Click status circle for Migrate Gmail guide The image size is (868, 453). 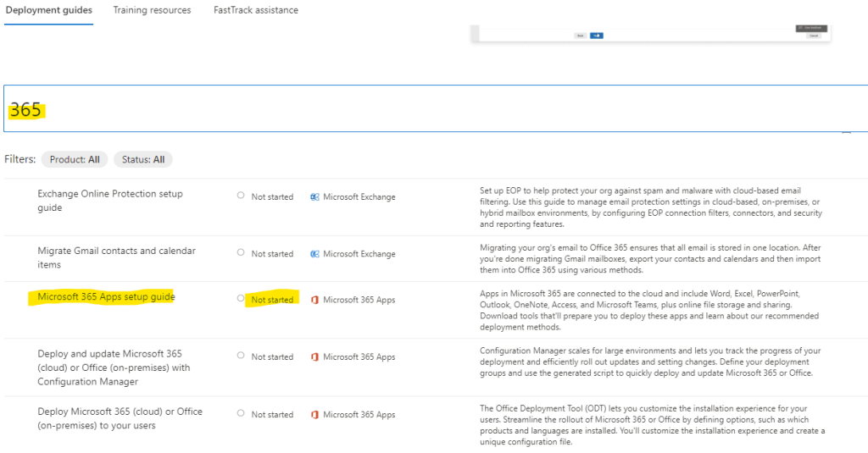tap(241, 252)
